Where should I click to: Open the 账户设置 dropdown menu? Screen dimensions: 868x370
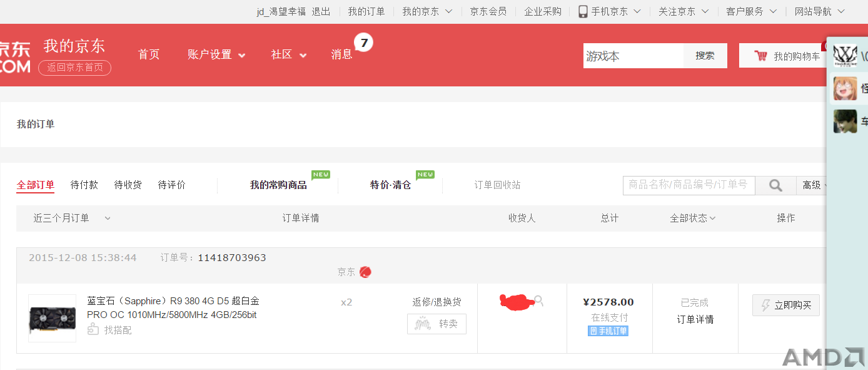[216, 54]
